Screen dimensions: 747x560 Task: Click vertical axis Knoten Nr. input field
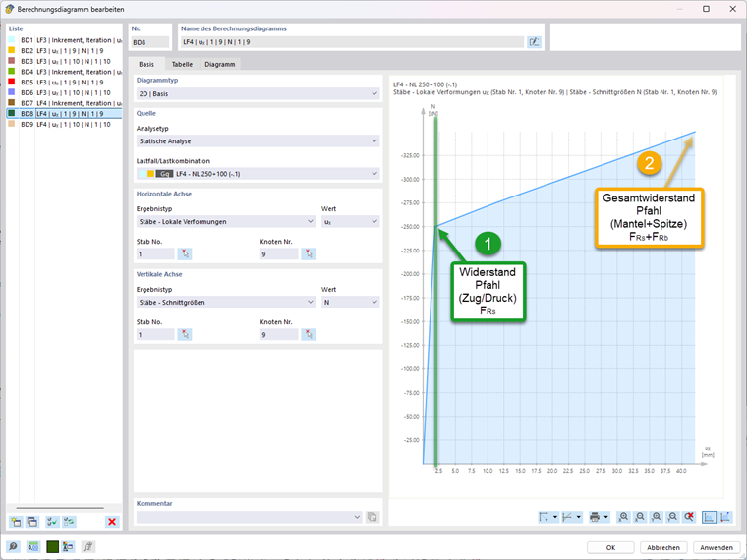pos(279,334)
